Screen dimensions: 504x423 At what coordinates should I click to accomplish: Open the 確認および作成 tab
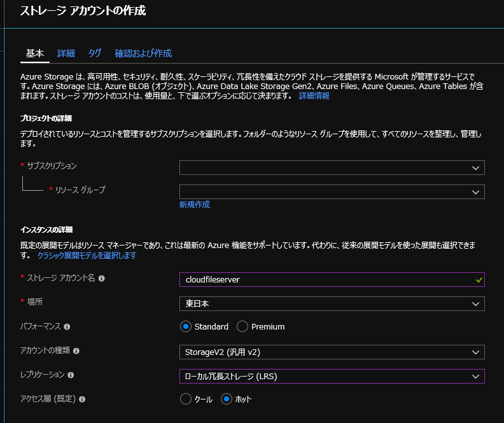click(x=143, y=53)
